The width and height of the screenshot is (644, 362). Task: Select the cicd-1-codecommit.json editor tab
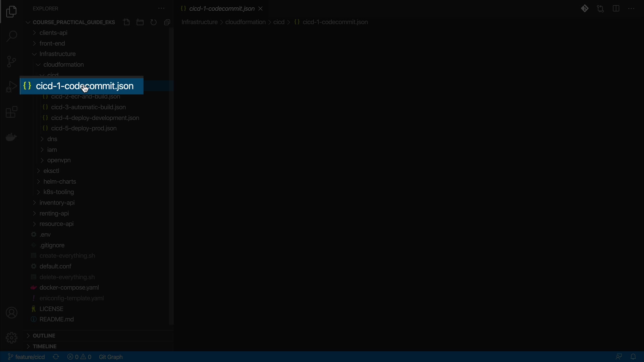point(221,9)
